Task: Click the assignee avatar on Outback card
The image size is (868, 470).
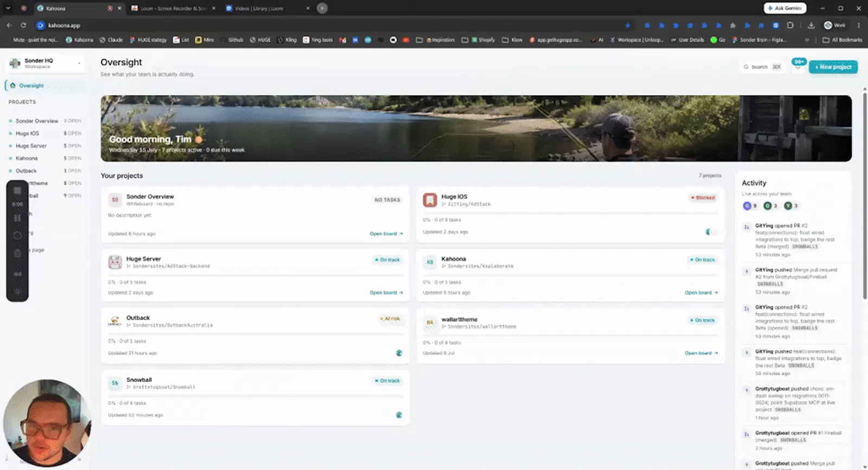Action: pos(399,353)
